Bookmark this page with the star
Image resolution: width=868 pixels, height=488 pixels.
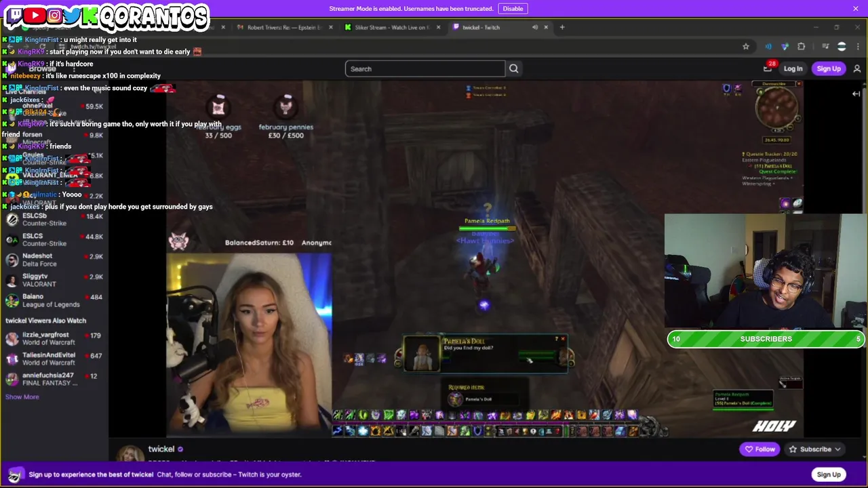pos(746,46)
